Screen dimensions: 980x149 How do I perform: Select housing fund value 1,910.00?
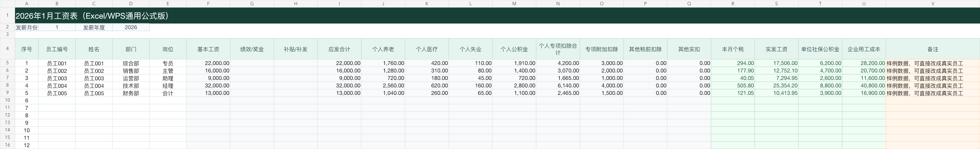click(514, 63)
